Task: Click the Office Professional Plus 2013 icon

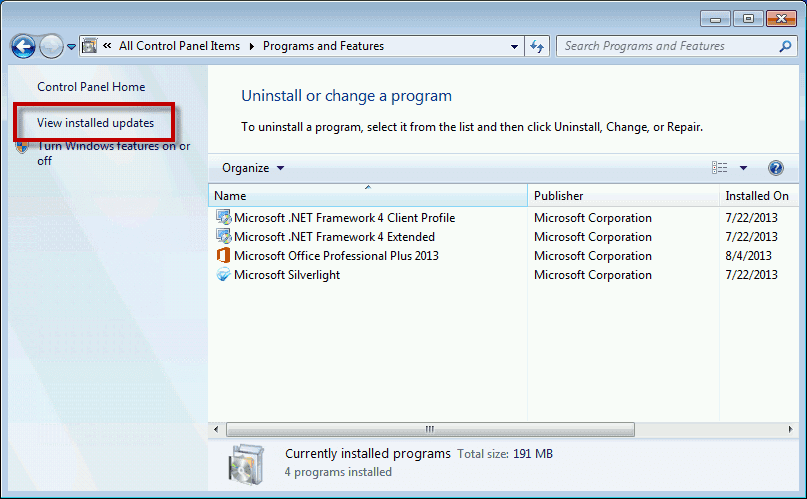Action: 223,256
